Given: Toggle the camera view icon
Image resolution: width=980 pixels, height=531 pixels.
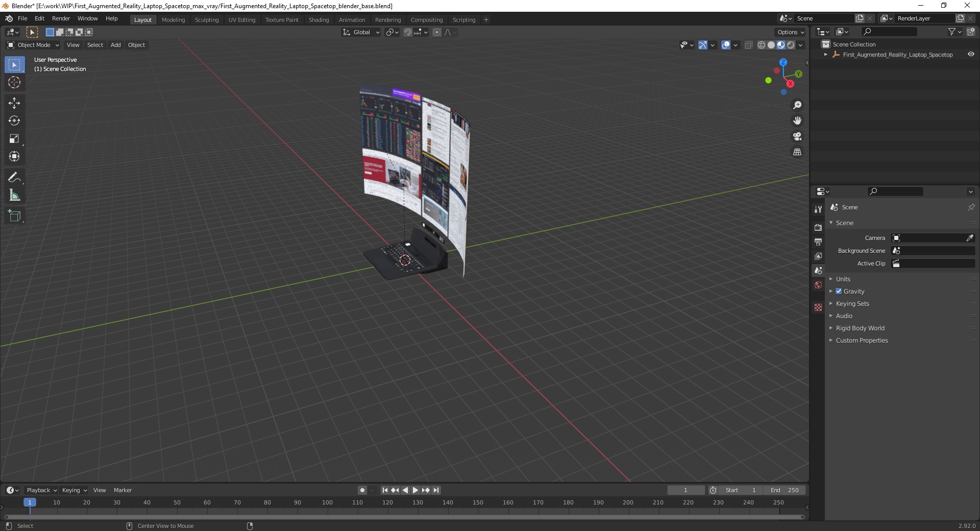Looking at the screenshot, I should [797, 136].
